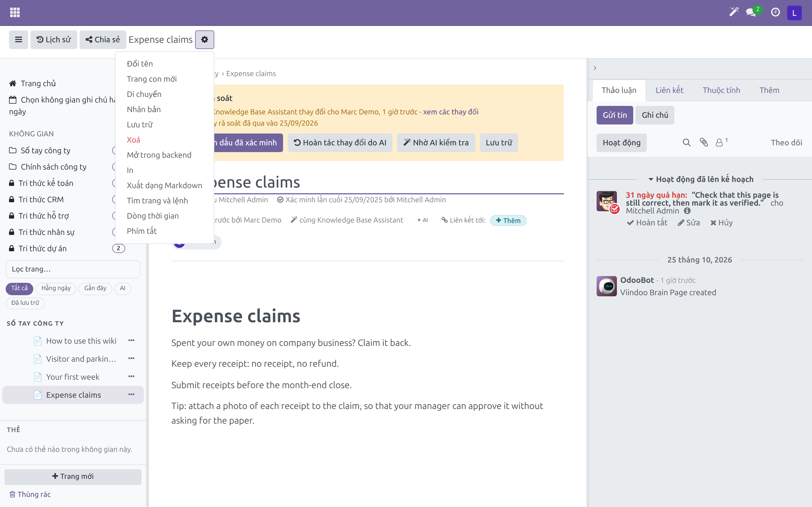Open the followers icon in chatter

721,142
